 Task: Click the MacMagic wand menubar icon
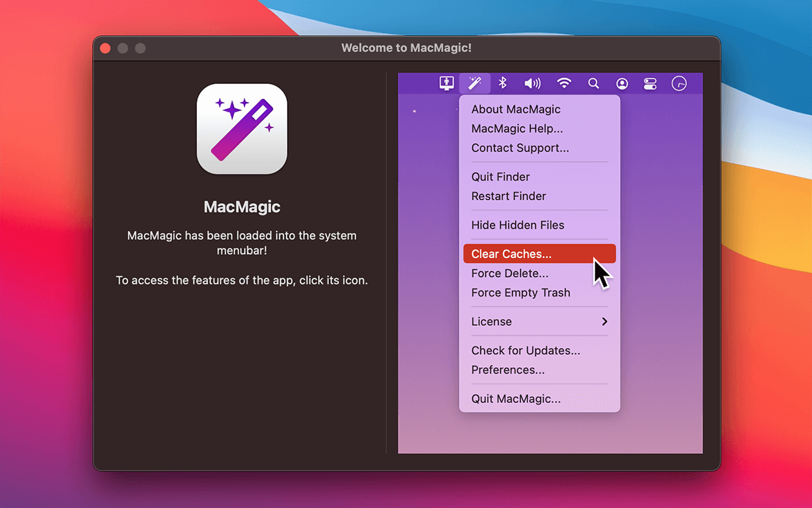pyautogui.click(x=474, y=83)
